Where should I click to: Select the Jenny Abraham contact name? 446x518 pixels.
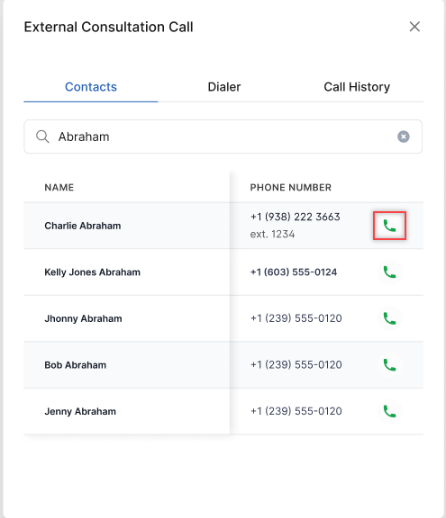80,412
